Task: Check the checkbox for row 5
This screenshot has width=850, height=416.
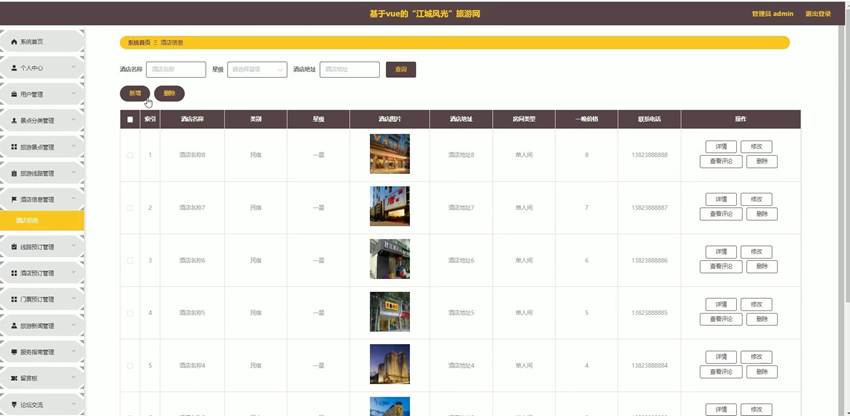Action: click(130, 366)
